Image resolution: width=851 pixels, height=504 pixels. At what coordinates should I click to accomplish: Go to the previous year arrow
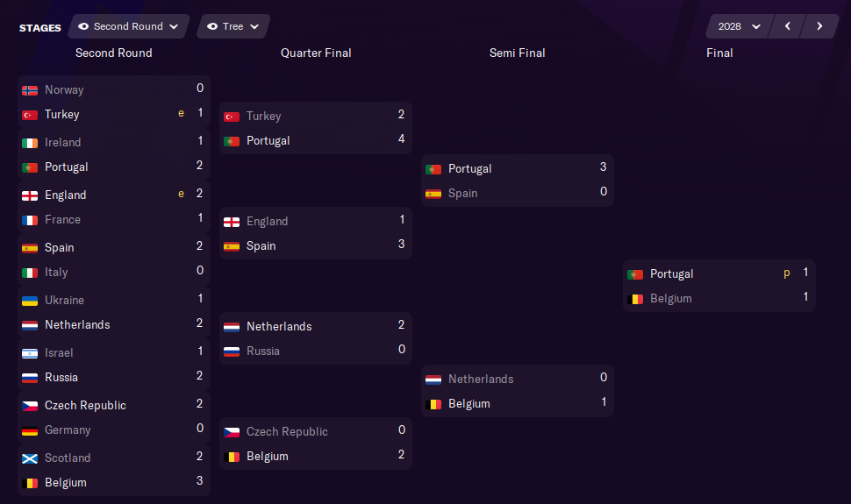tap(788, 26)
